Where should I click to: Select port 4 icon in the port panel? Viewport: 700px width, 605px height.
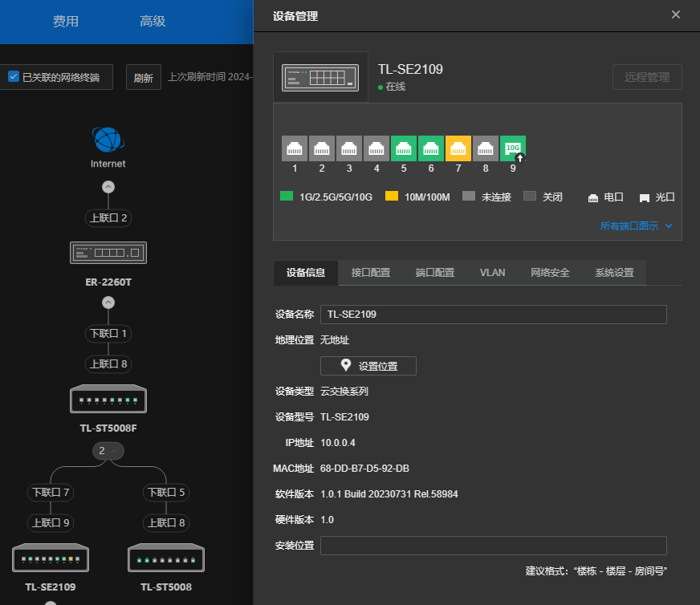[x=376, y=148]
